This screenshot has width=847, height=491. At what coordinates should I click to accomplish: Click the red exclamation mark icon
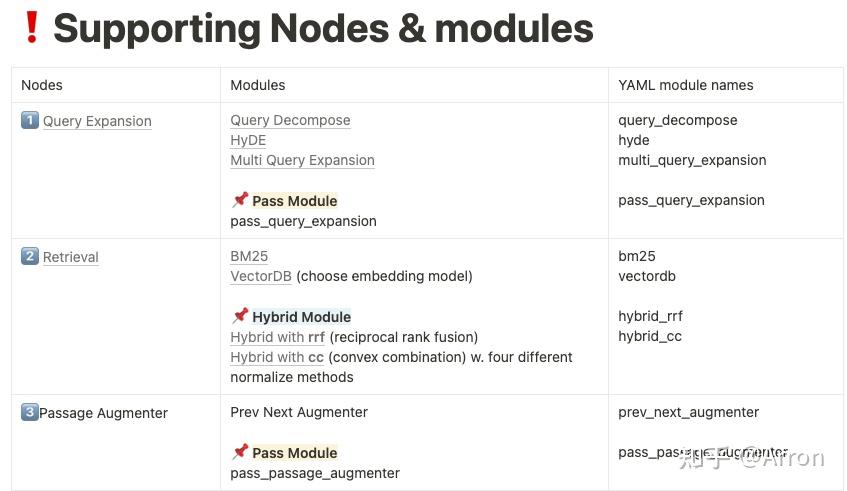[x=32, y=27]
